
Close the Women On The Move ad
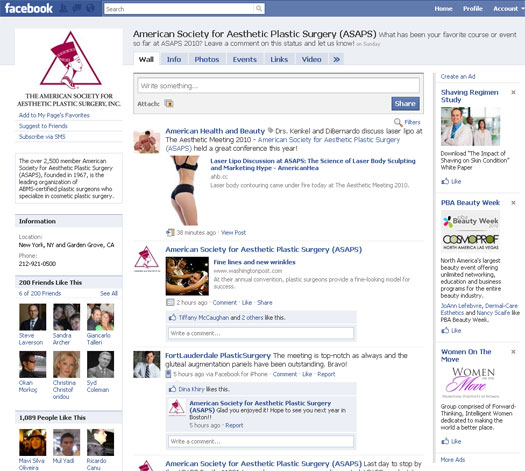(513, 352)
